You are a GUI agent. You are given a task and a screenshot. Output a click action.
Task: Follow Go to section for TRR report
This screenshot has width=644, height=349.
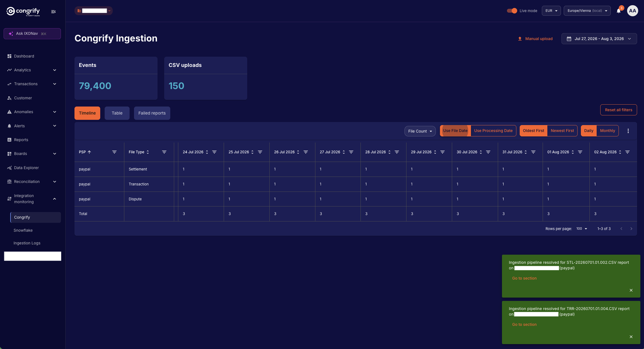[524, 324]
